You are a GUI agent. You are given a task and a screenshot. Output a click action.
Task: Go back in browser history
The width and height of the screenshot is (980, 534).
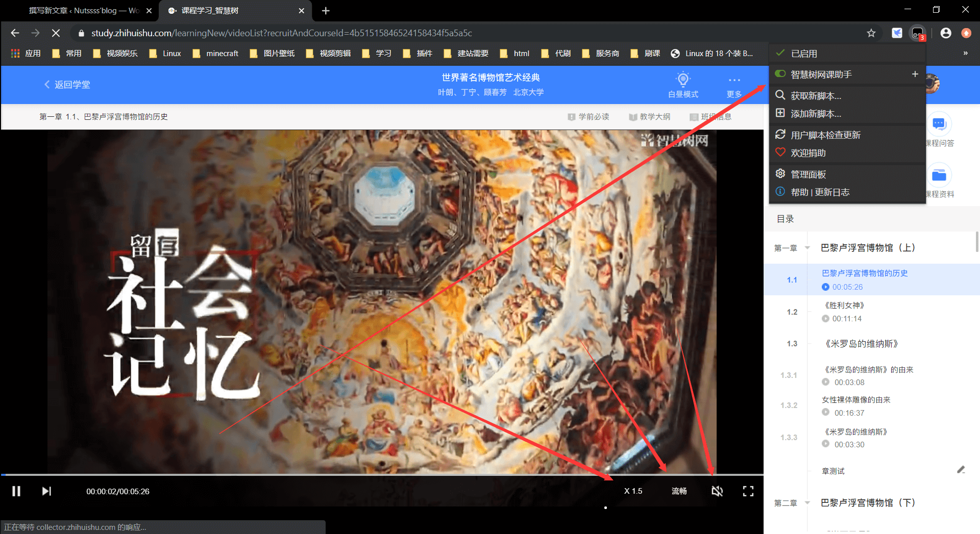[15, 33]
